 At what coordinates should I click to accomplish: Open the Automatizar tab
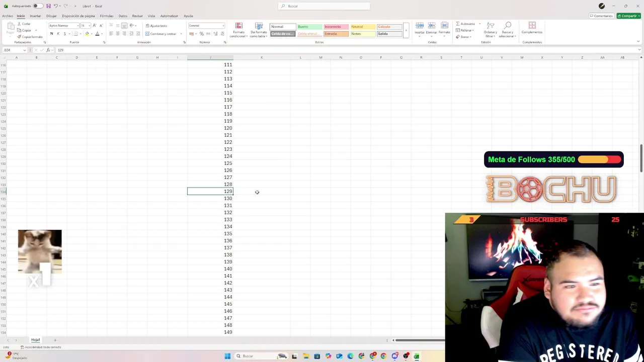point(169,16)
